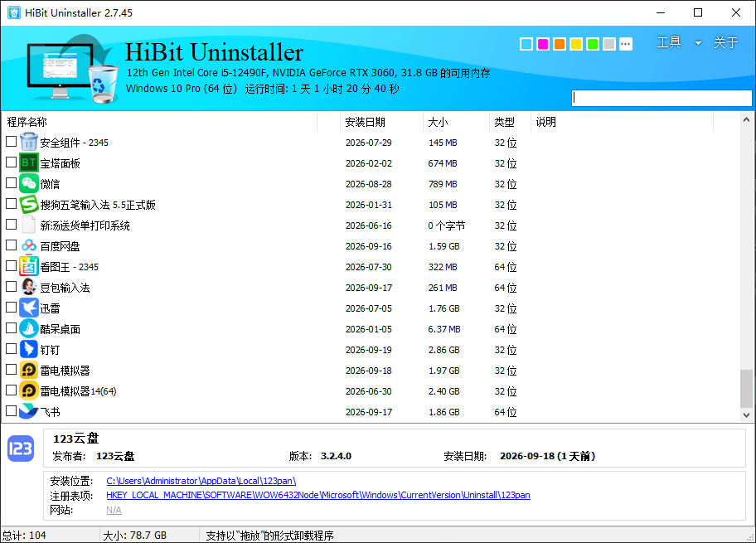Viewport: 756px width, 543px height.
Task: Open the 工具 menu
Action: pos(669,42)
